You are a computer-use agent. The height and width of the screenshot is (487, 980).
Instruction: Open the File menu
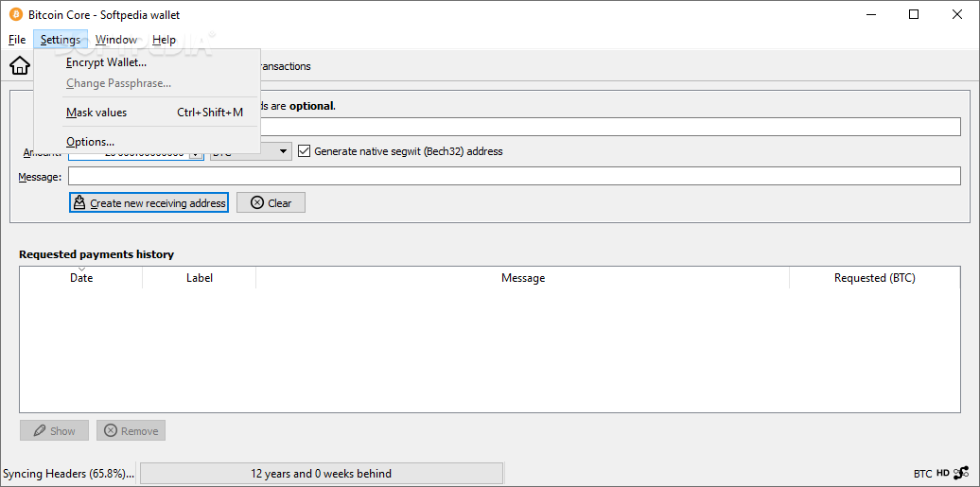[17, 40]
